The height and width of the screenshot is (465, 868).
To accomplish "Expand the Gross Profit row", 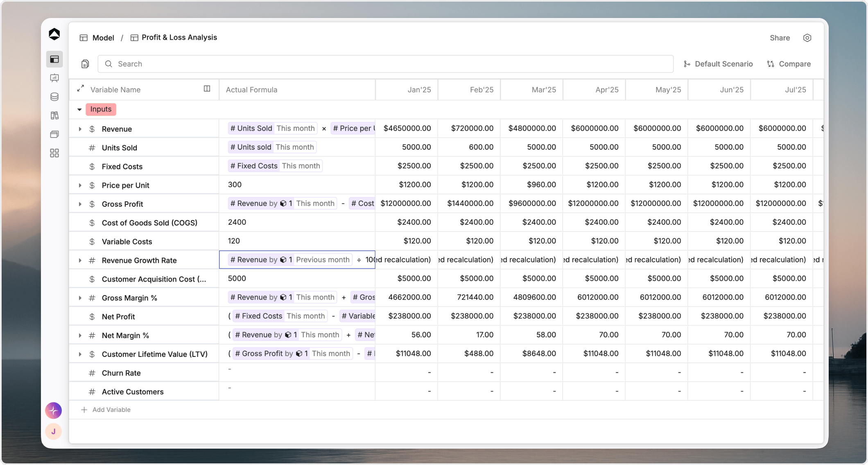I will click(x=80, y=204).
